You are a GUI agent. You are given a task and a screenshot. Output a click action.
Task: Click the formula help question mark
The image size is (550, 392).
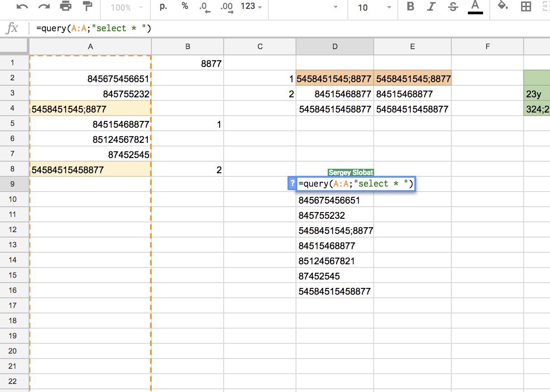[292, 183]
